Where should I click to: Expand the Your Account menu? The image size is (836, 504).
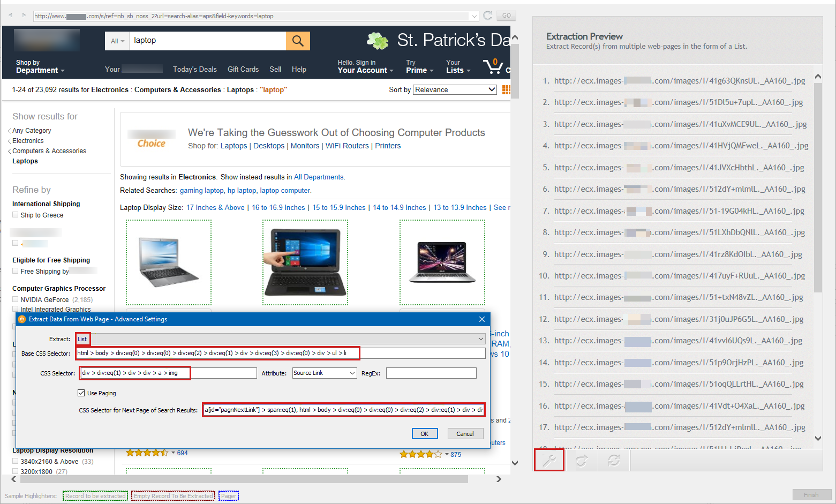click(x=365, y=67)
